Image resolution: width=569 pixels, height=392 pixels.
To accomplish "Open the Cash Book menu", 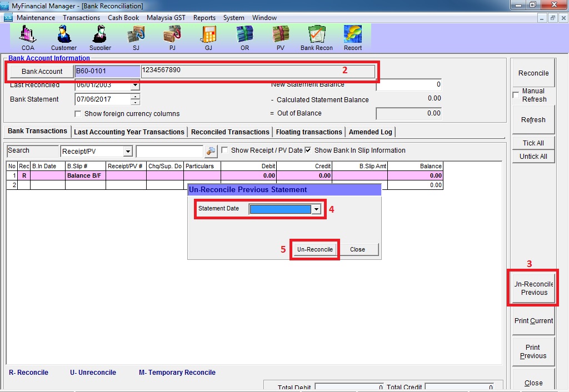I will [x=123, y=18].
